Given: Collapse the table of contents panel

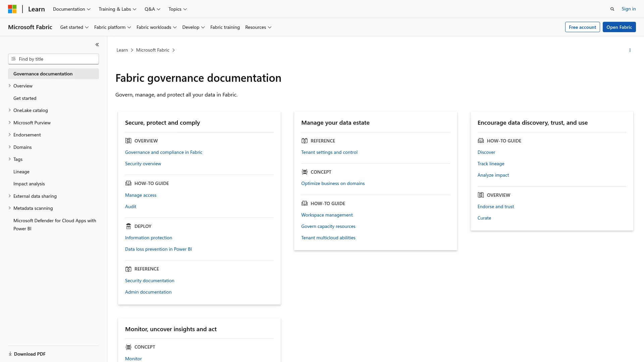Looking at the screenshot, I should 97,45.
